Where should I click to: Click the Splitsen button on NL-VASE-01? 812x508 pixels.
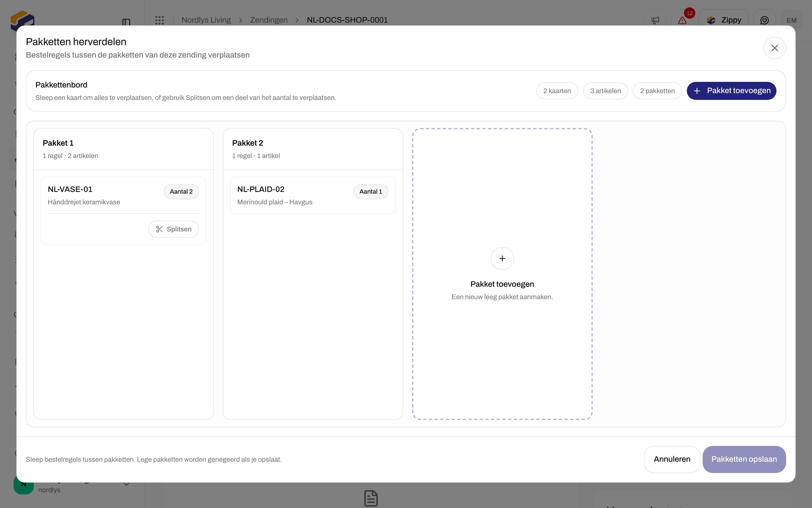coord(173,229)
